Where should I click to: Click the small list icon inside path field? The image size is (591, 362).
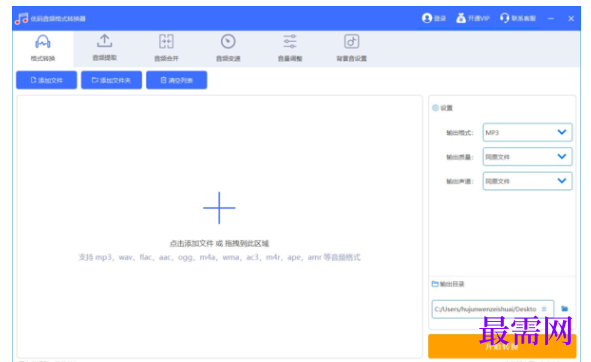544,309
